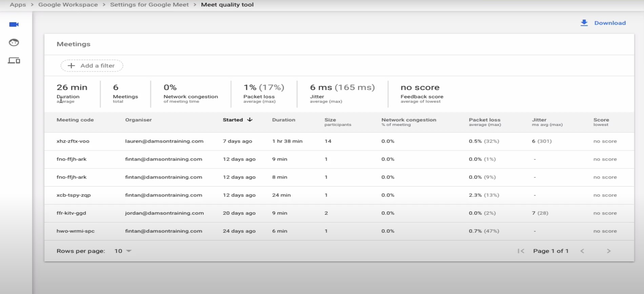
Task: Open meeting fno-ffjh-ark lasting 9 min
Action: [x=72, y=159]
